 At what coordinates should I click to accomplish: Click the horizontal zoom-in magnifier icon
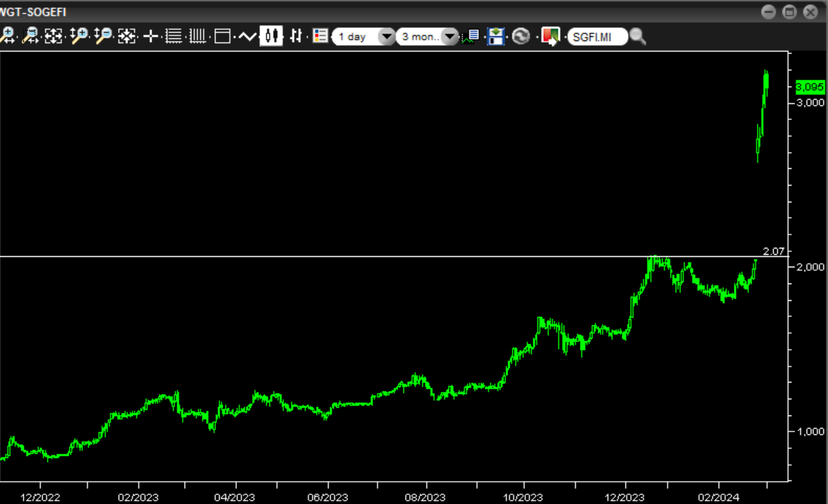8,36
